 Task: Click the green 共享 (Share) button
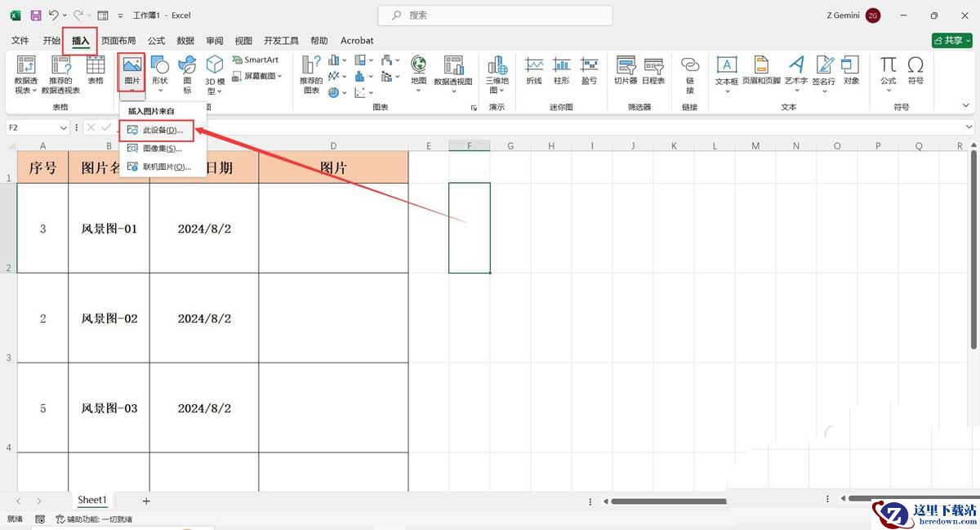click(x=951, y=40)
